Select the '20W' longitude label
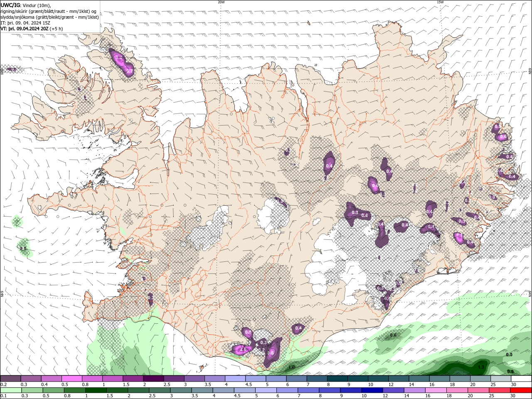Viewport: 532px width, 399px height. [221, 2]
